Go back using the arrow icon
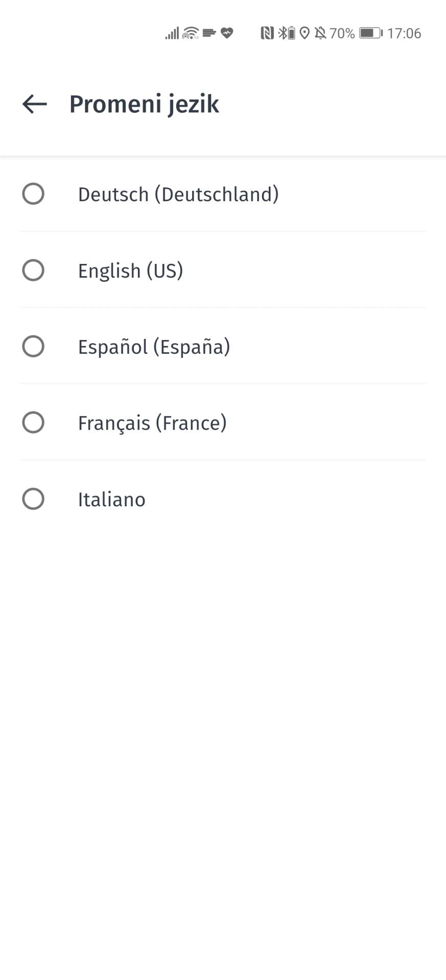446x980 pixels. pyautogui.click(x=35, y=104)
